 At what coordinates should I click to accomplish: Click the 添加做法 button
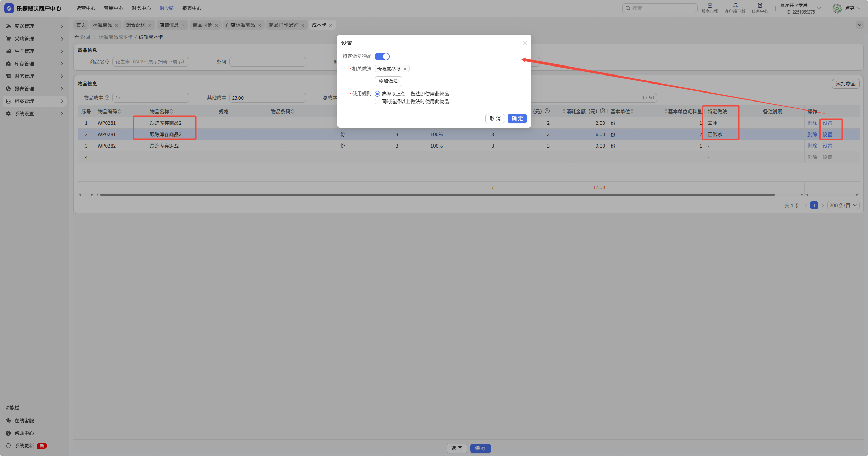pos(388,81)
